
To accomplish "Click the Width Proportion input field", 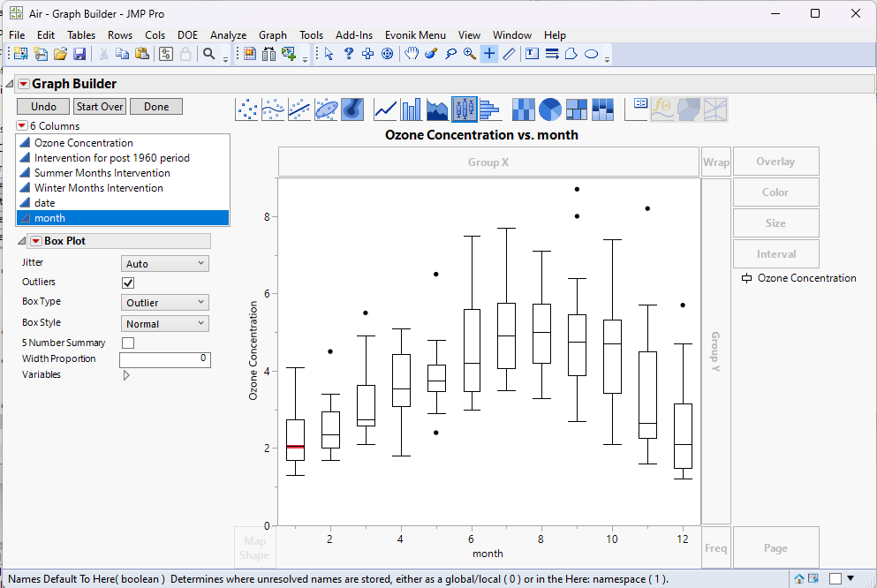I will click(164, 359).
